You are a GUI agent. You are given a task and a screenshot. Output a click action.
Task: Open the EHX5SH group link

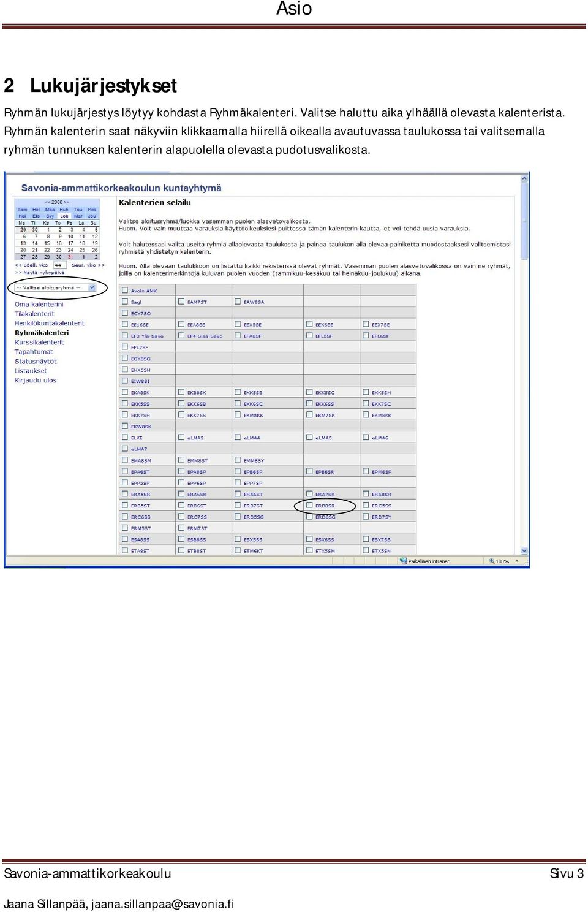coord(140,370)
